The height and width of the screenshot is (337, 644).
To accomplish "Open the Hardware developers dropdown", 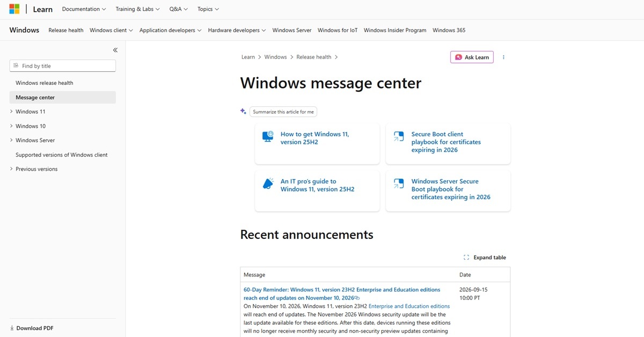I will coord(237,30).
